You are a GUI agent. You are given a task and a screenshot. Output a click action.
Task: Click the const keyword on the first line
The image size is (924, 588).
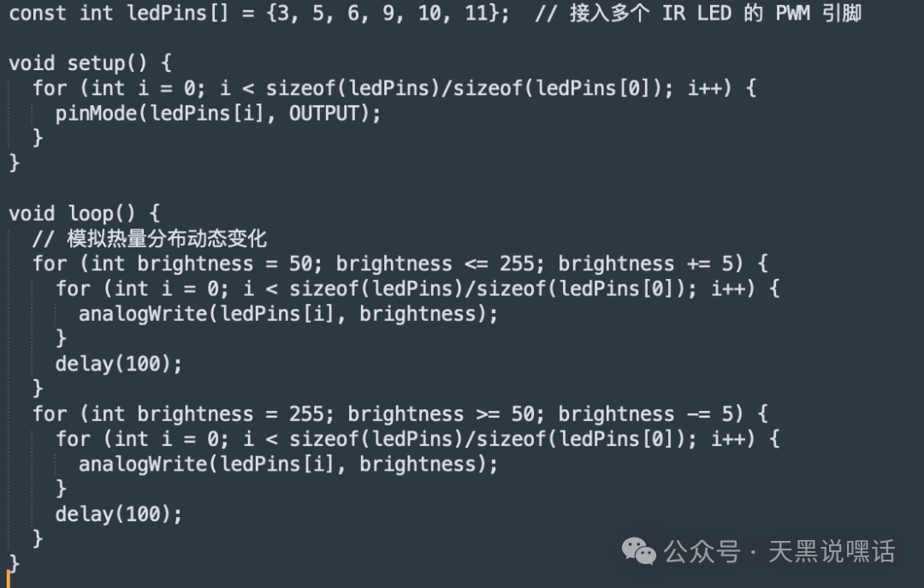[38, 14]
